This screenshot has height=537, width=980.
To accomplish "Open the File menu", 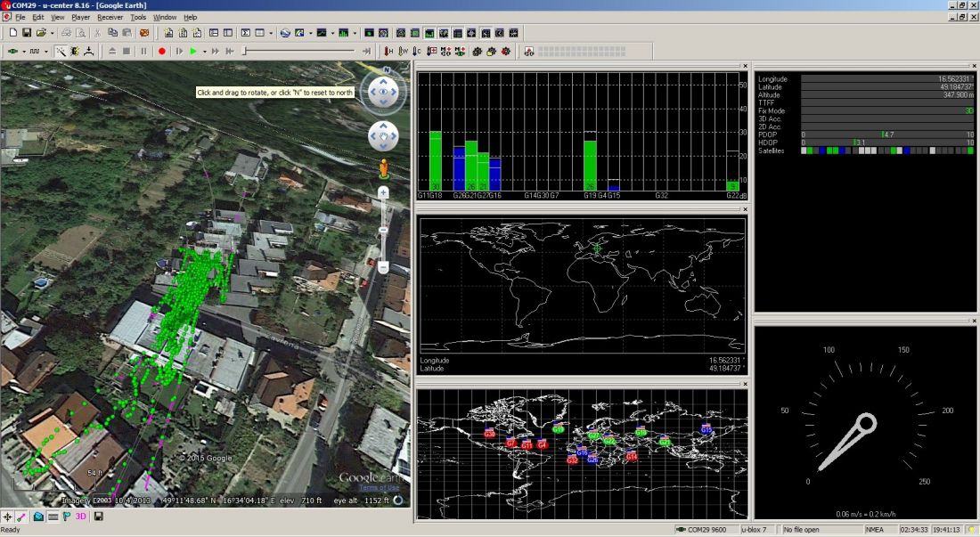I will pyautogui.click(x=20, y=18).
